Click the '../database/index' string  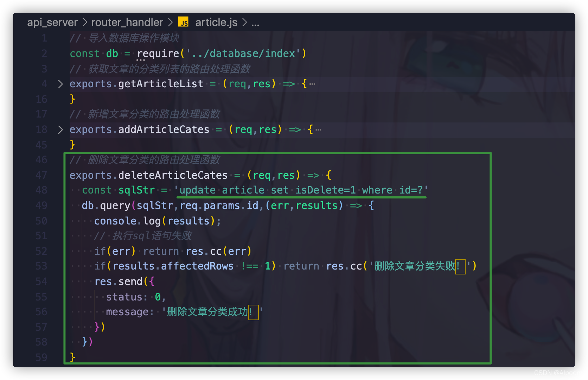click(x=243, y=53)
